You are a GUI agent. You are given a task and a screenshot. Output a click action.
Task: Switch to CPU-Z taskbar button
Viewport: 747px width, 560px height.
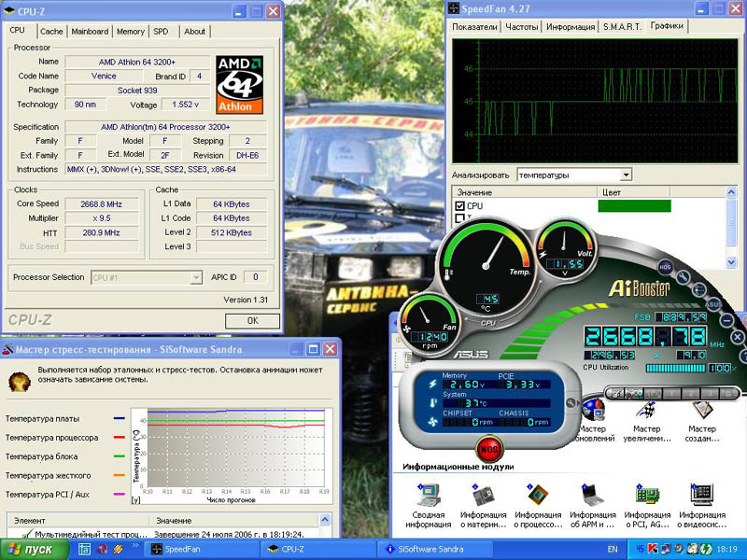tap(317, 549)
